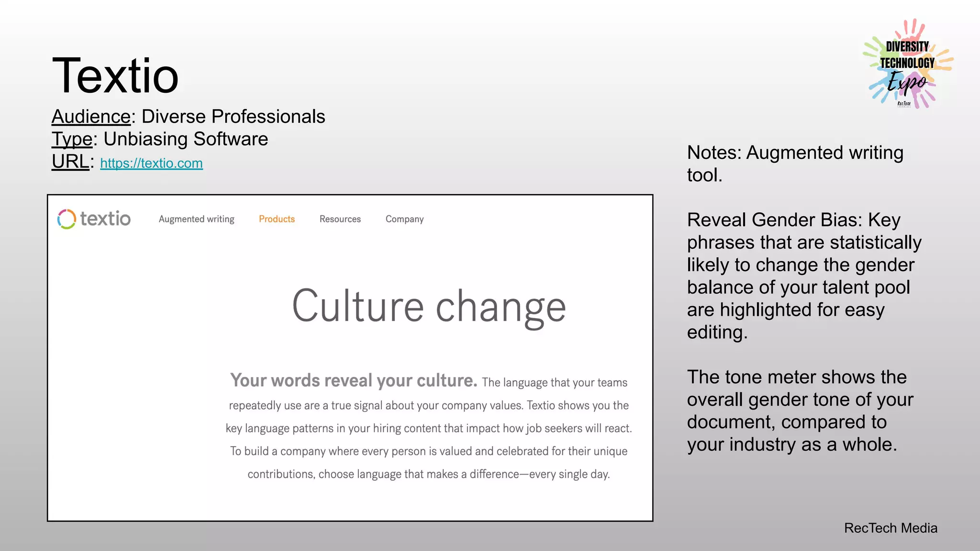Open the Company navigation item
The height and width of the screenshot is (551, 980).
[405, 219]
